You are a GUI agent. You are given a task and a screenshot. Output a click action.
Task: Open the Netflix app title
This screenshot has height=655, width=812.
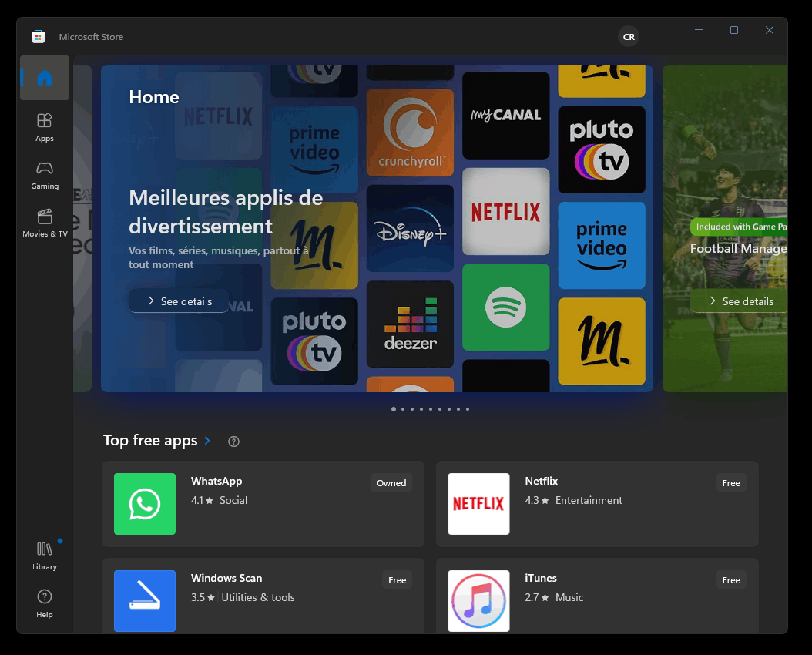[x=541, y=481]
